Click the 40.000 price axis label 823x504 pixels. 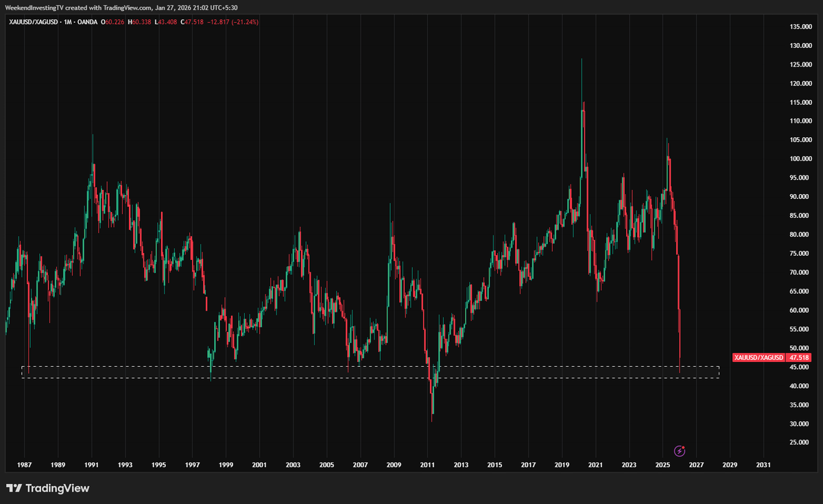click(800, 386)
